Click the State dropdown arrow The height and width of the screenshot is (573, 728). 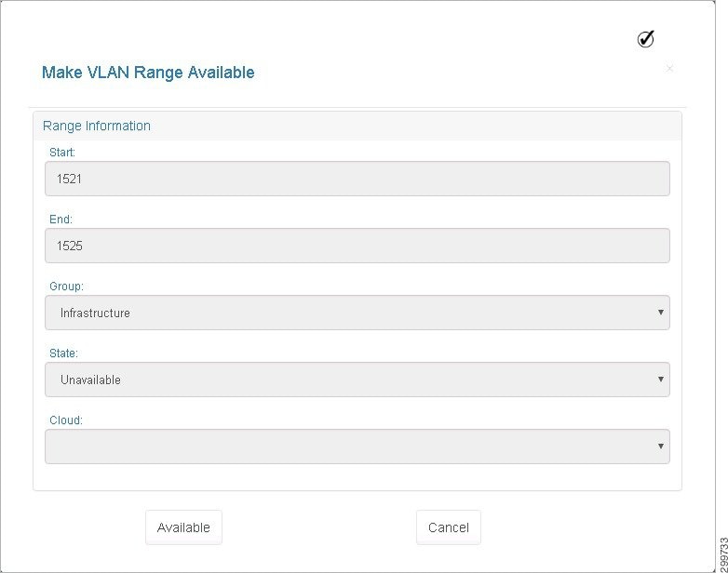660,380
